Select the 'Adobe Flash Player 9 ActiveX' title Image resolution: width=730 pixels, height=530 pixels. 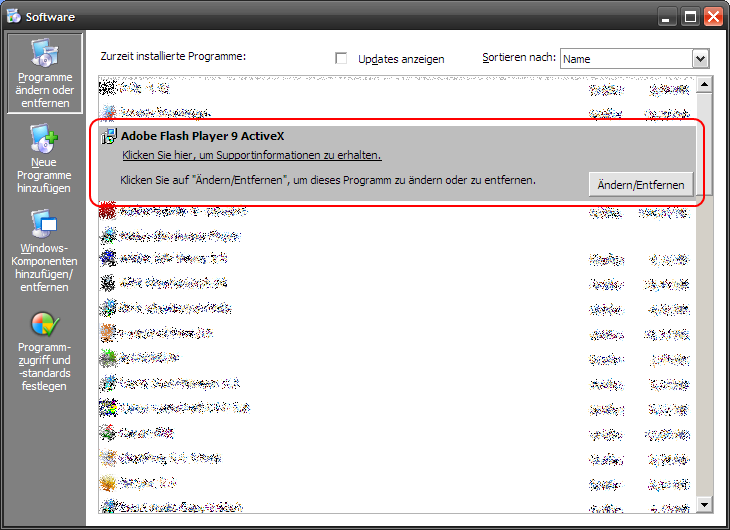[x=202, y=136]
